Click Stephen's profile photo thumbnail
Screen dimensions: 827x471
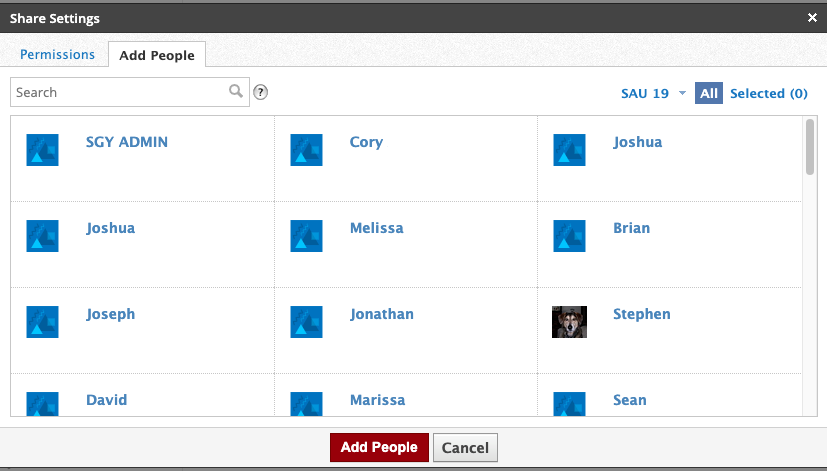[569, 322]
